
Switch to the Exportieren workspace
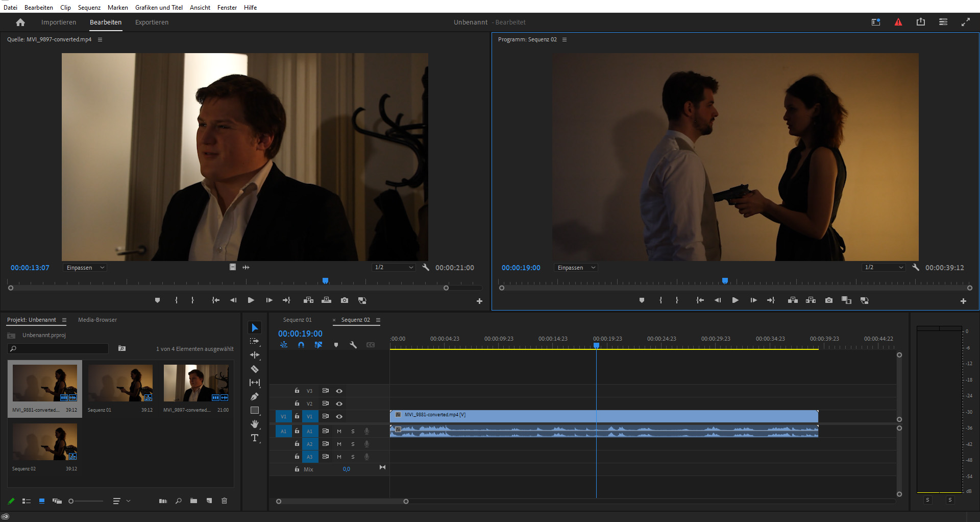pos(152,22)
